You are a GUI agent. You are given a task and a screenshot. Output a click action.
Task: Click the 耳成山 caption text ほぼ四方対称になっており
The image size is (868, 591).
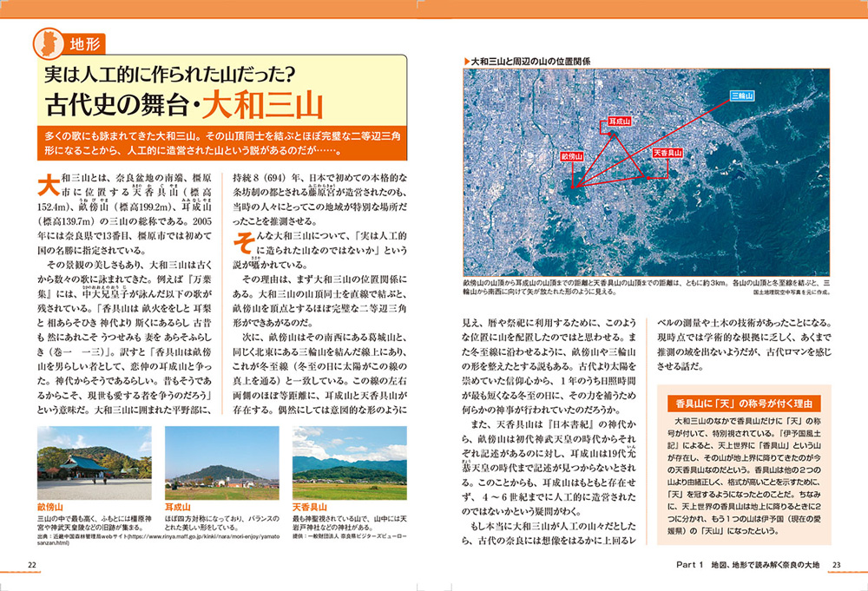[222, 523]
